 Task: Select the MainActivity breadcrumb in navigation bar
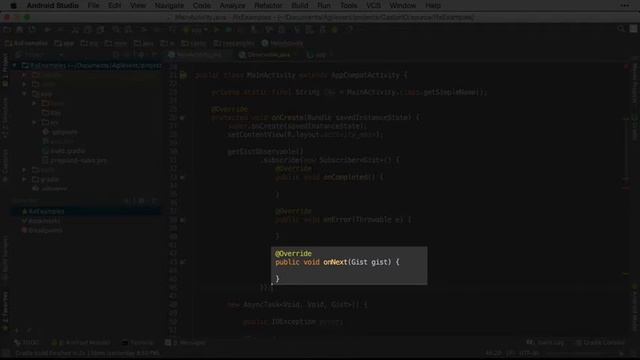tap(282, 43)
